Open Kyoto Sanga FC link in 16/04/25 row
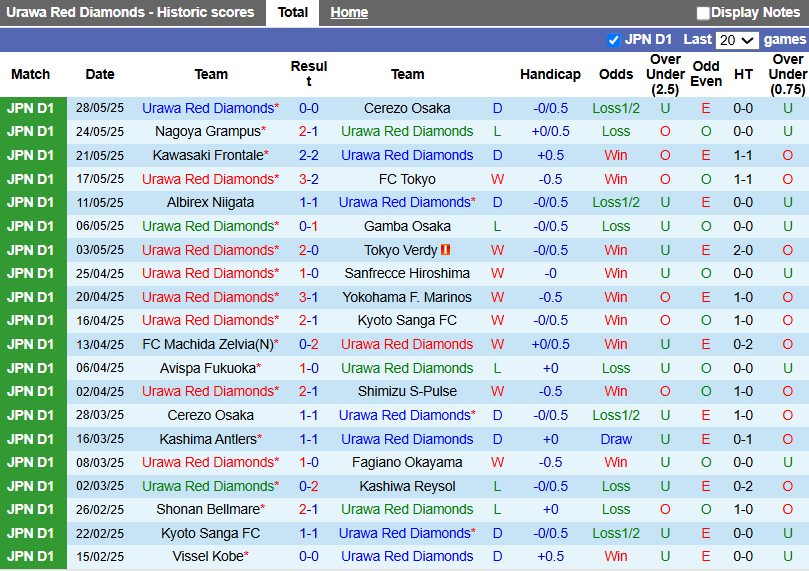This screenshot has width=809, height=571. [407, 320]
